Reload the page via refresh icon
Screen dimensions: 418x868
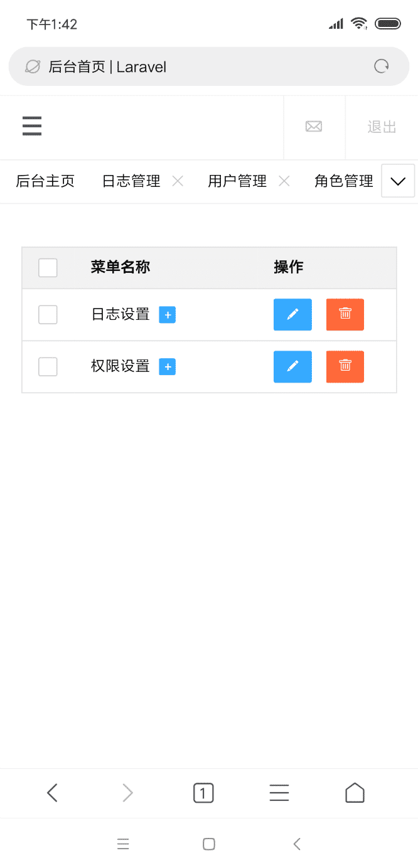(x=382, y=66)
